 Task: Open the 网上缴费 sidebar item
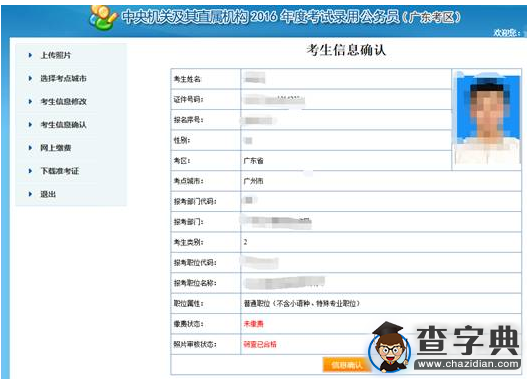[x=56, y=148]
